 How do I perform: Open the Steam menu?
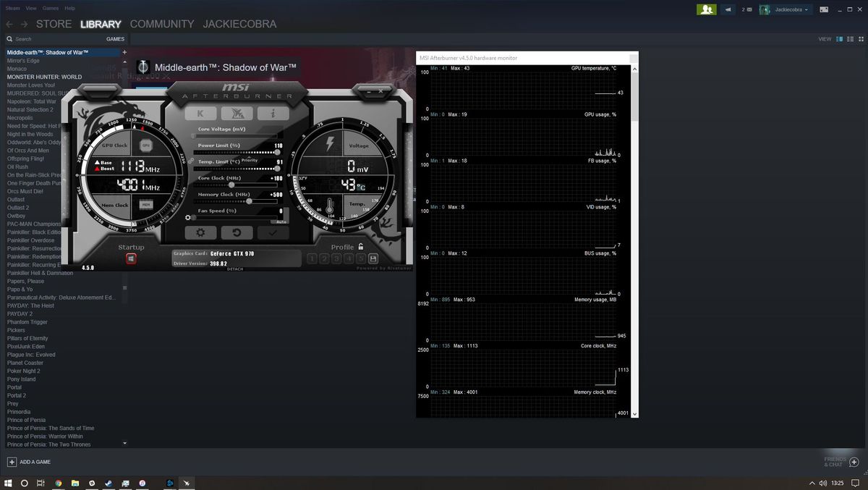tap(12, 7)
